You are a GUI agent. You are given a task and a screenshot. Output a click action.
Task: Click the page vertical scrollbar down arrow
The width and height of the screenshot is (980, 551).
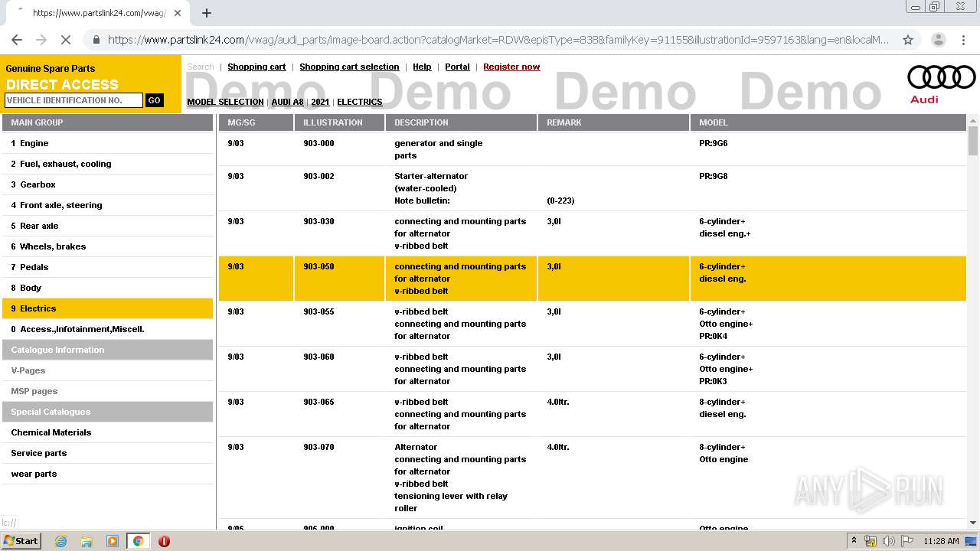(973, 523)
